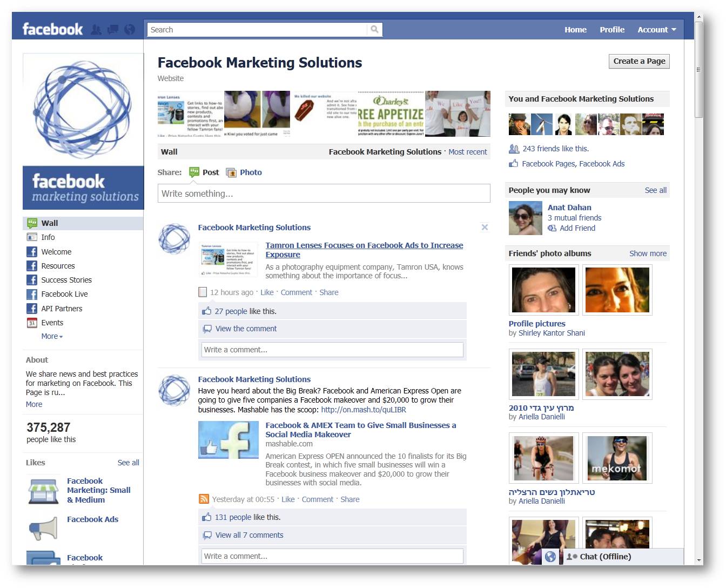Go to Home in top navigation
Screen dimensions: 726x588
[575, 30]
